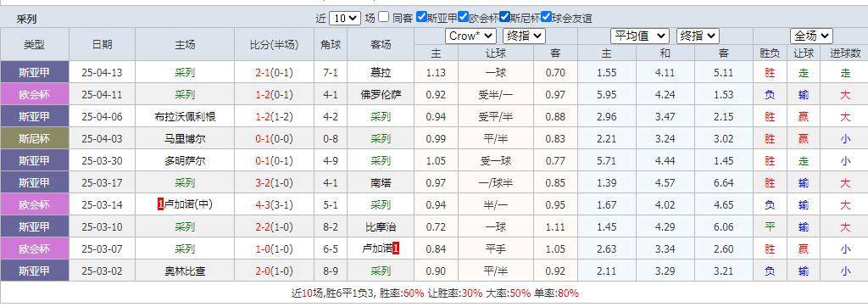Viewport: 868px width, 307px height.
Task: Click the 7-1 corner count
Action: pos(331,73)
